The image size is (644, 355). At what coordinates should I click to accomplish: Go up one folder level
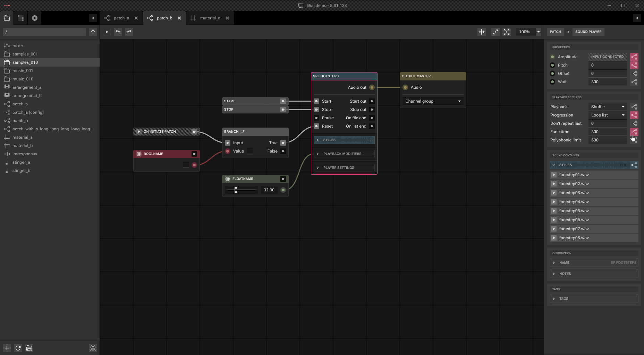coord(93,32)
